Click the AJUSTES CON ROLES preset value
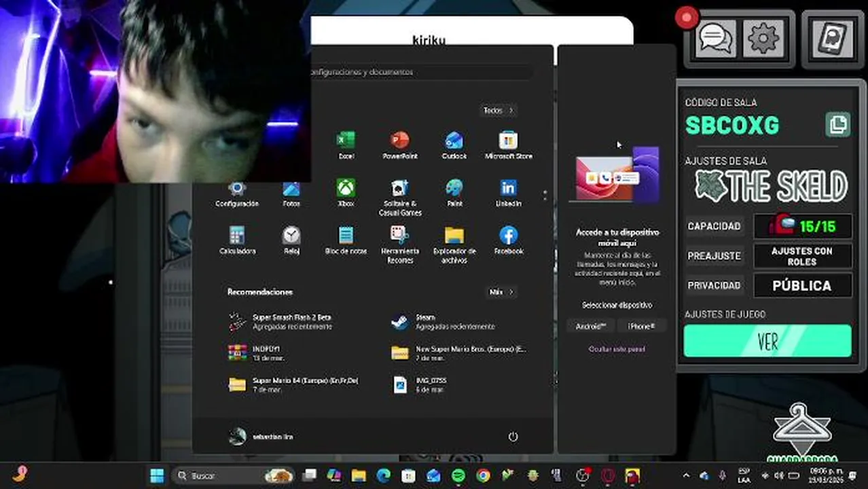This screenshot has height=489, width=868. pos(802,256)
